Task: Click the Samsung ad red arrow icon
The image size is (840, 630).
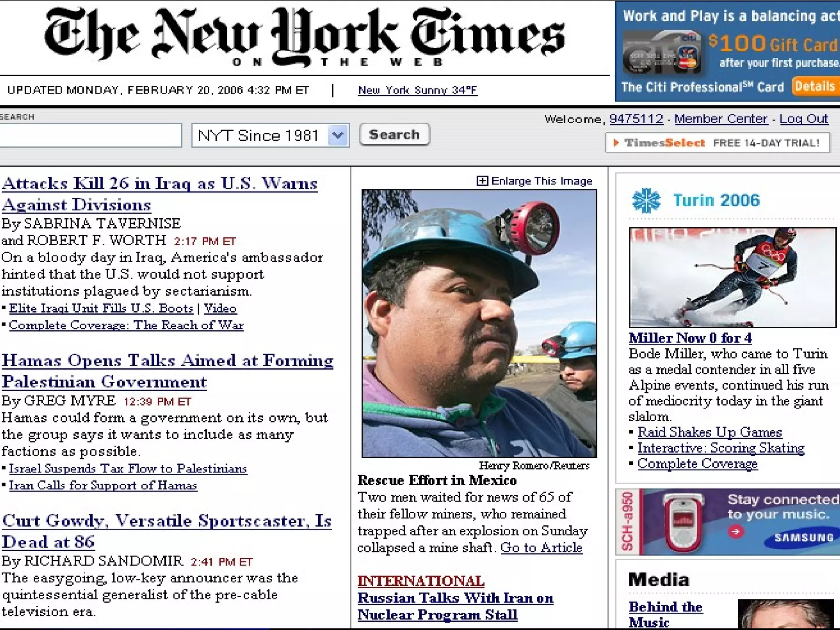Action: click(x=735, y=532)
